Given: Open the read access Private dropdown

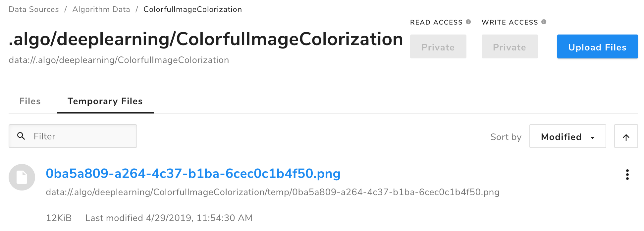Looking at the screenshot, I should tap(438, 47).
